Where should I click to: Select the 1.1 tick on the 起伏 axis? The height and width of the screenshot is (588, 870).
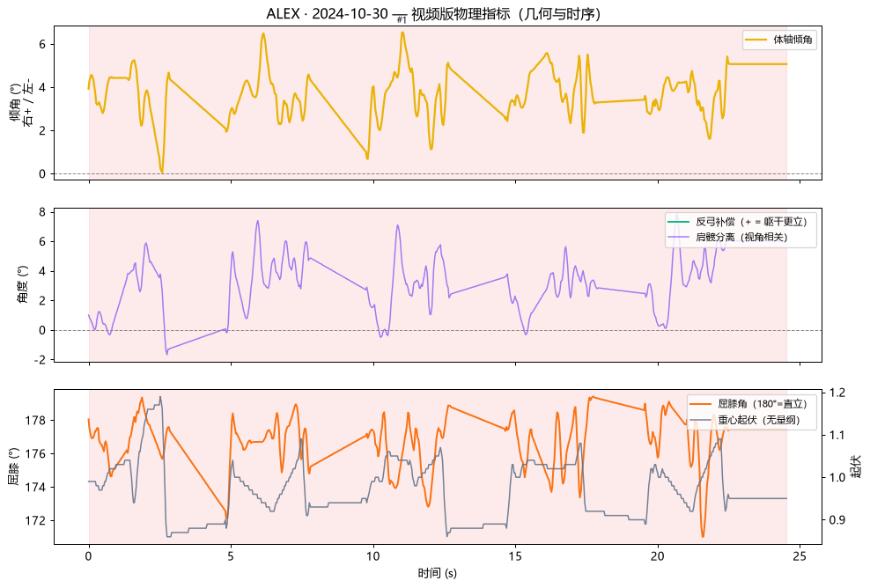(x=837, y=435)
